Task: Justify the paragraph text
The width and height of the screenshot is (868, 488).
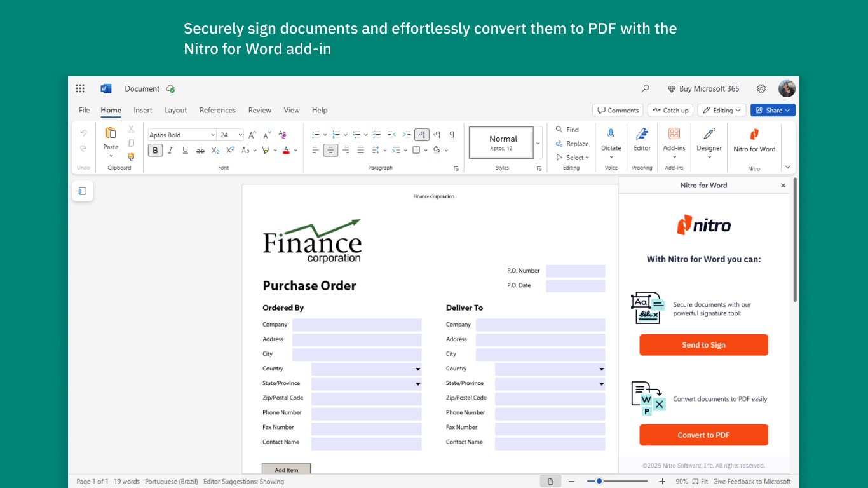Action: (x=361, y=150)
